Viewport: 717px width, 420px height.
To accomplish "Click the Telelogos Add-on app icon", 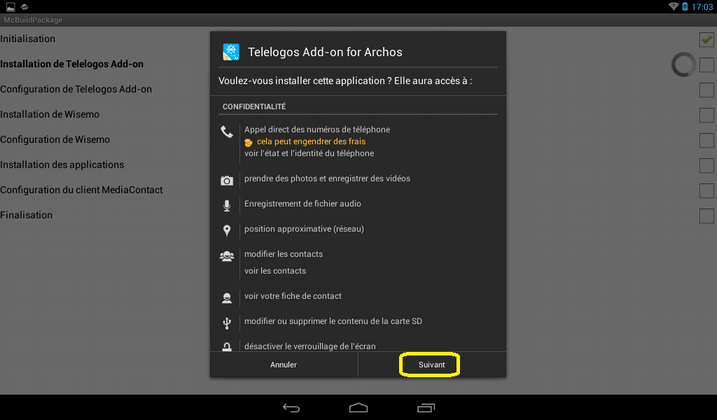I will (x=231, y=52).
